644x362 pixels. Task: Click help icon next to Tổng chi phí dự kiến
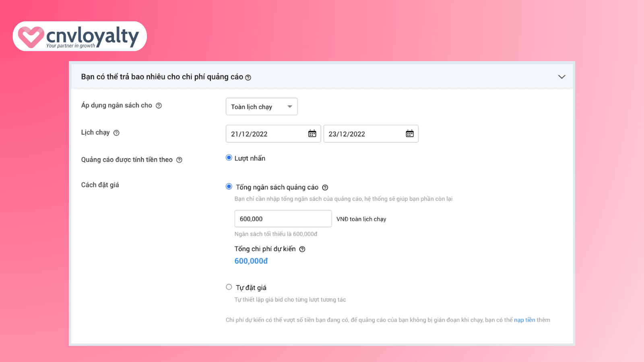coord(302,249)
